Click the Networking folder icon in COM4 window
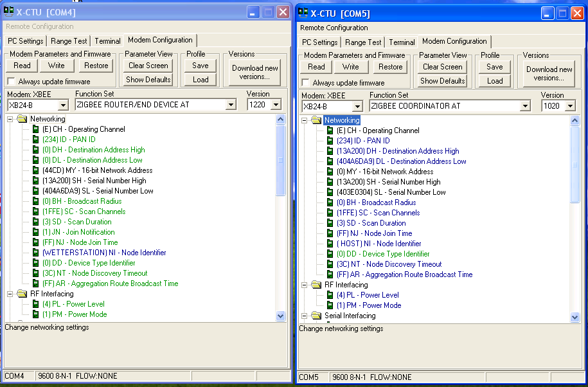This screenshot has width=588, height=387. coord(22,120)
